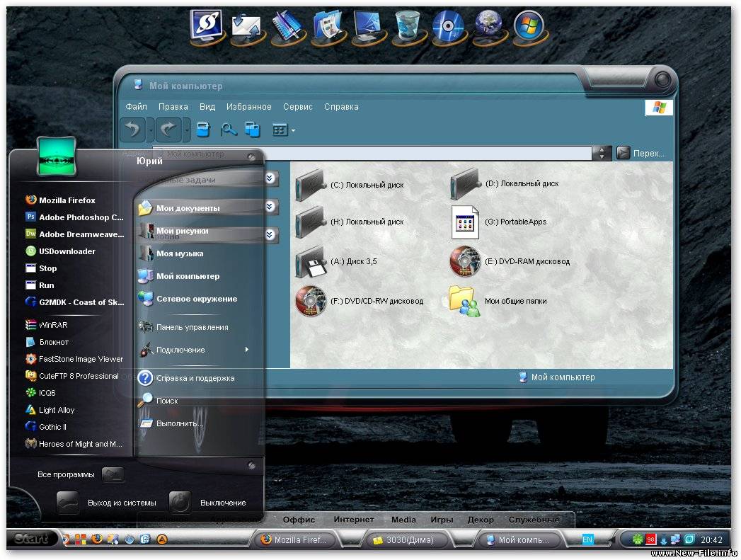Expand the Подключение submenu

click(246, 350)
